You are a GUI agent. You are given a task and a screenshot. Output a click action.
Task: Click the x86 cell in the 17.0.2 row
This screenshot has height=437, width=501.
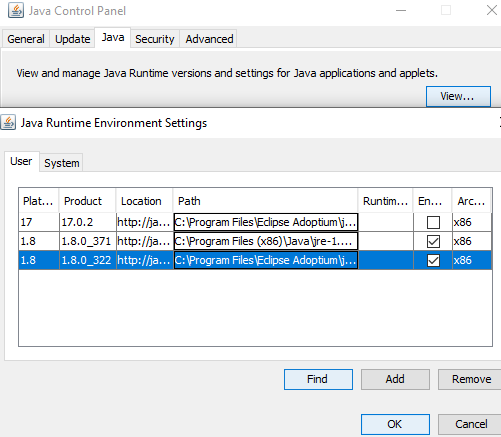472,222
